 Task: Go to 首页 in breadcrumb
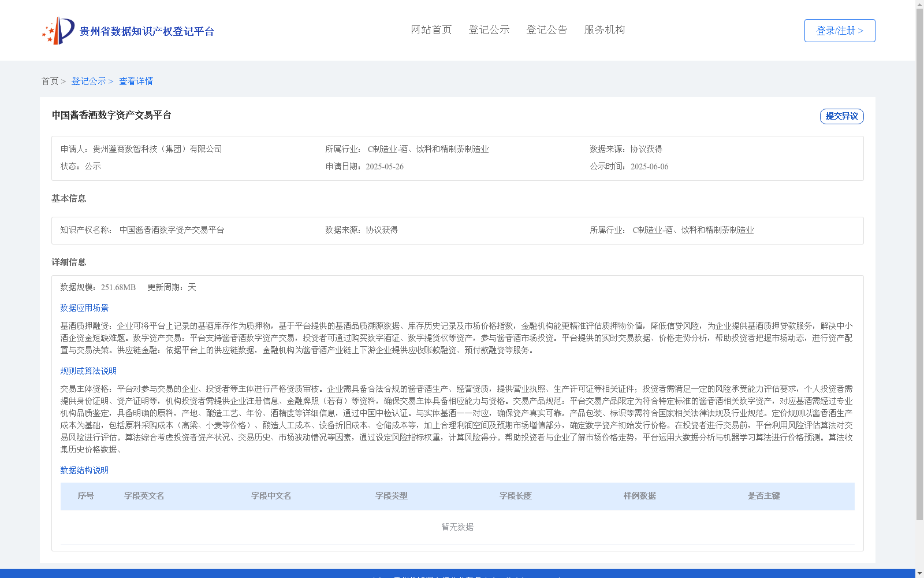(x=50, y=81)
